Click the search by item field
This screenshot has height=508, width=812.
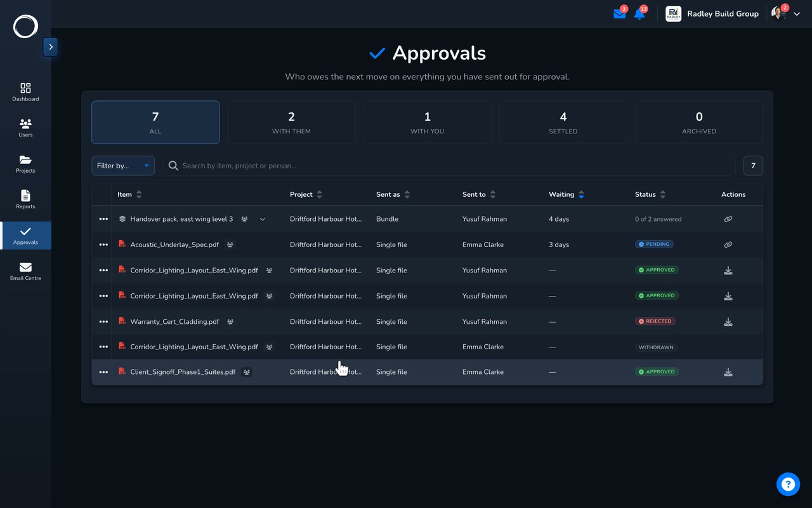449,166
